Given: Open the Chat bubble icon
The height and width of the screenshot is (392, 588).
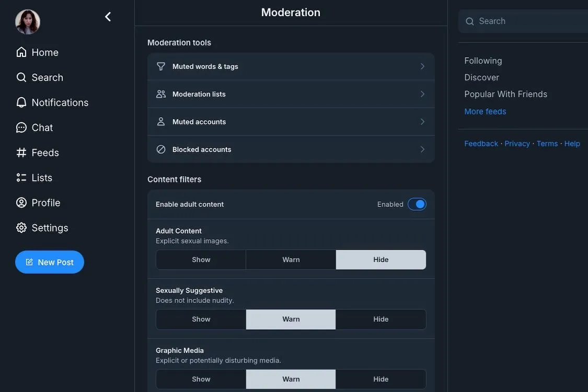Looking at the screenshot, I should coord(21,128).
